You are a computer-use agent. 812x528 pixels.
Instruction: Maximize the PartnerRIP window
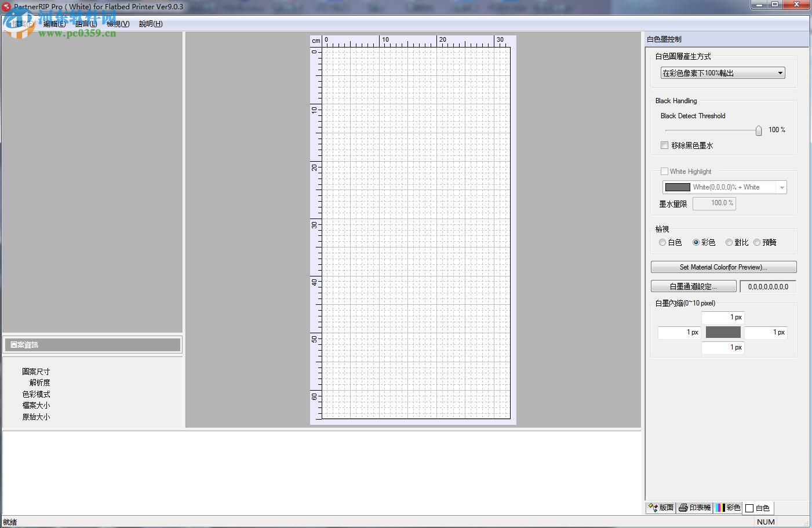click(x=775, y=5)
